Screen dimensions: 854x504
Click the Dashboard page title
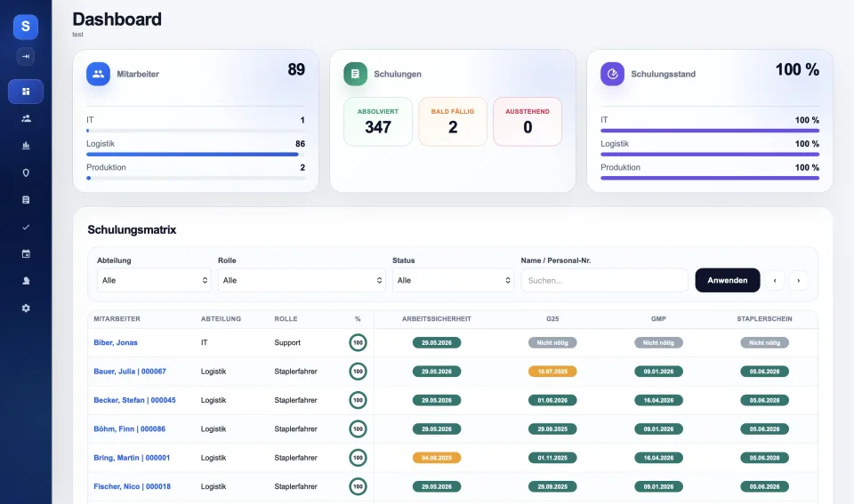(117, 19)
